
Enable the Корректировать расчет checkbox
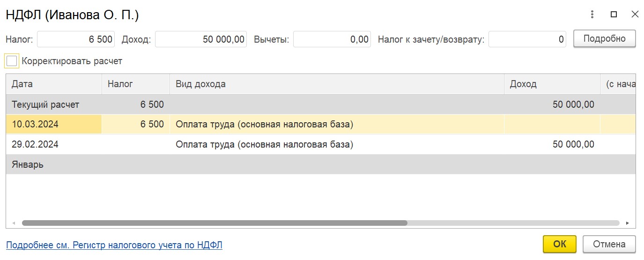[12, 61]
